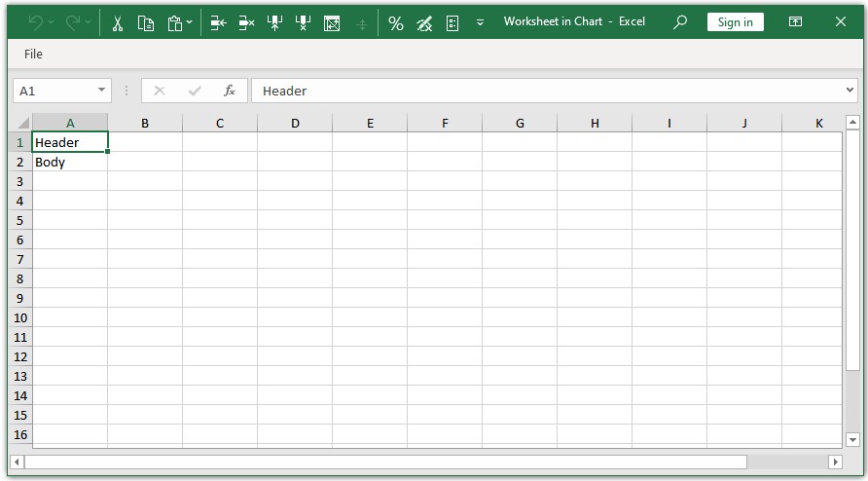Viewport: 868px width, 481px height.
Task: Select column A header
Action: tap(70, 123)
